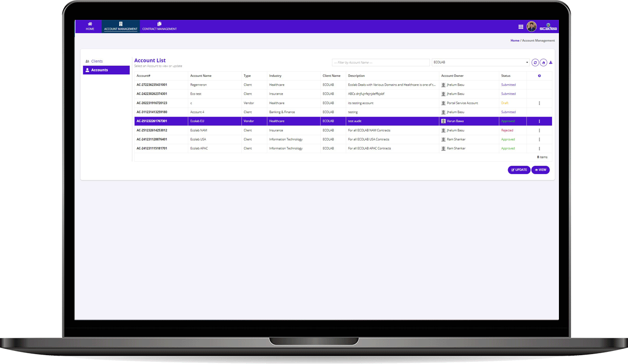The height and width of the screenshot is (364, 628).
Task: Click the refresh icon beside ECOLAB dropdown
Action: (x=535, y=63)
